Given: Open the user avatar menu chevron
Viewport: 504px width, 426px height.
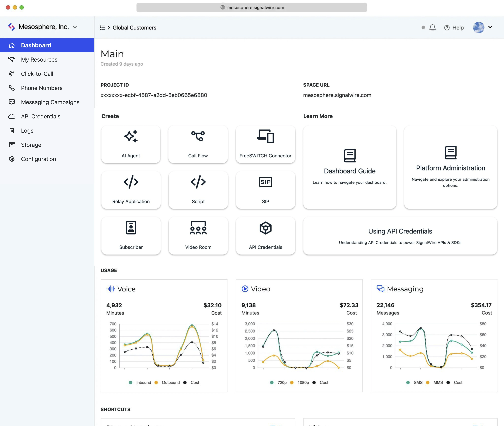Looking at the screenshot, I should click(x=490, y=27).
